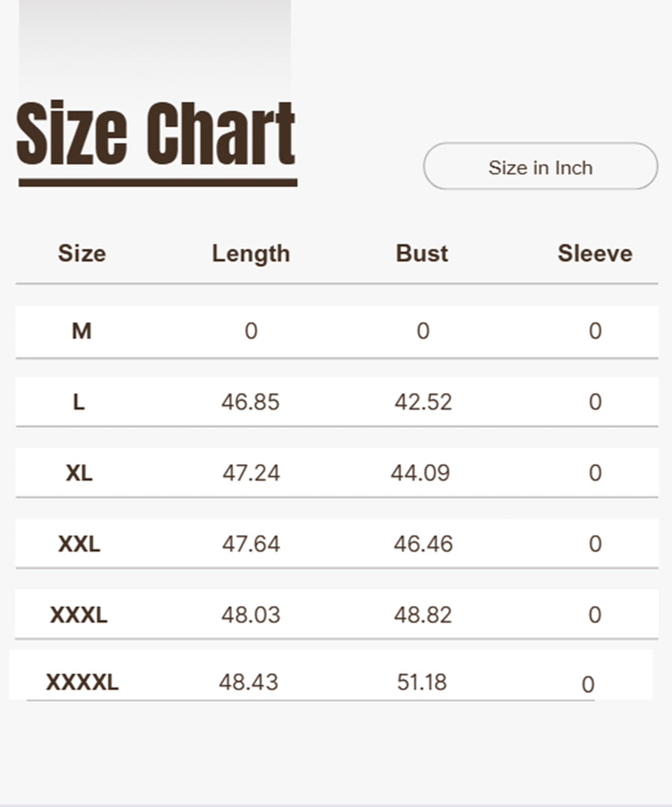
Task: Select the 51.18 bust value
Action: [422, 682]
